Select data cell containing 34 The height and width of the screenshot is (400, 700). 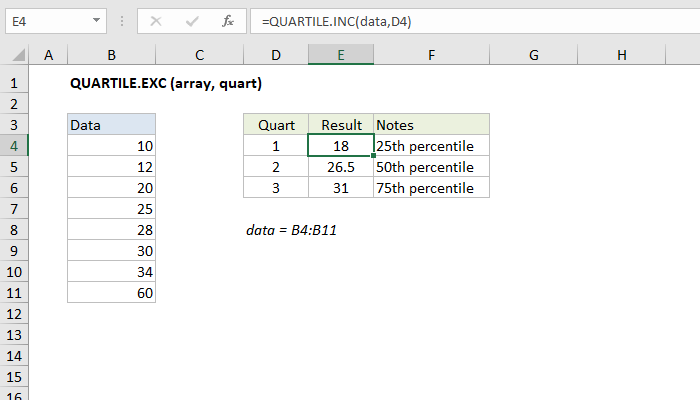coord(112,272)
